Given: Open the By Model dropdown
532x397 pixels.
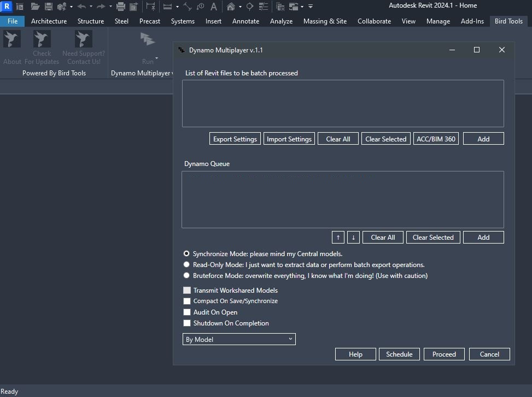Looking at the screenshot, I should pyautogui.click(x=239, y=339).
